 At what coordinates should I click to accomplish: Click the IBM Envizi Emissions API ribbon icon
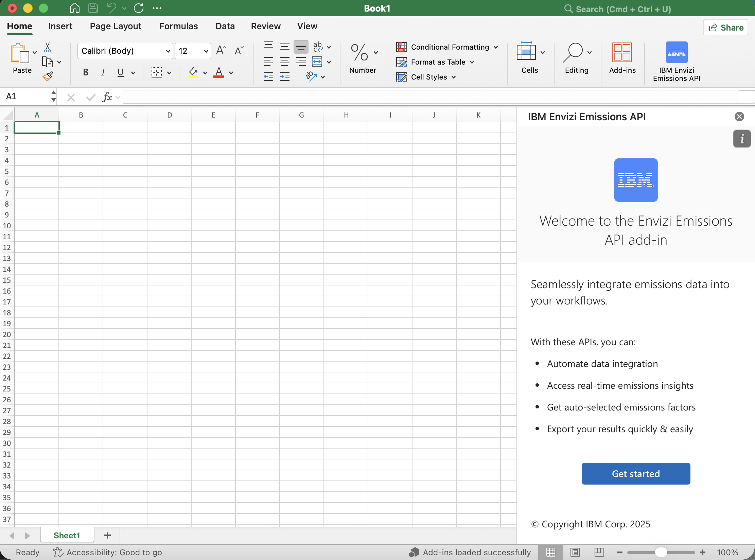click(676, 53)
